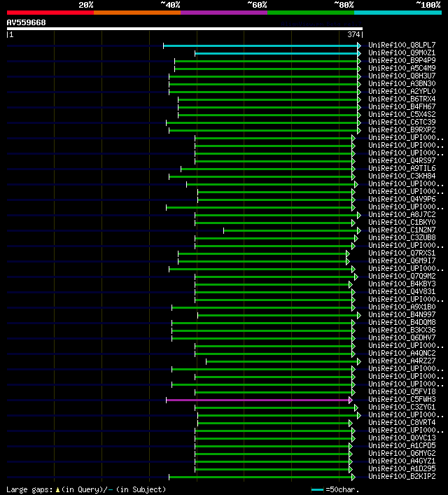Click the red 20% legend color segment

coord(50,13)
